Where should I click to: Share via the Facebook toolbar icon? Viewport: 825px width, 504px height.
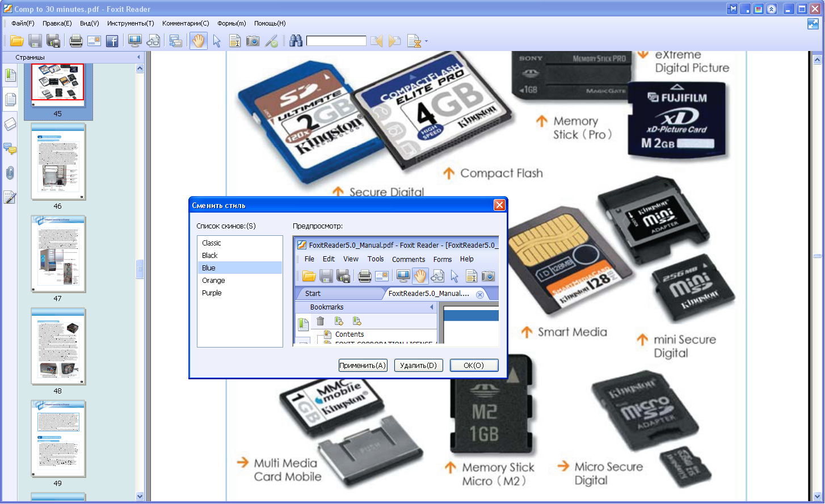112,41
